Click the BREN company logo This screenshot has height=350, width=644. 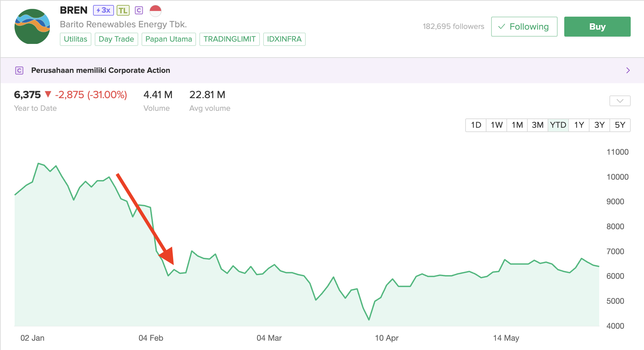[x=32, y=26]
